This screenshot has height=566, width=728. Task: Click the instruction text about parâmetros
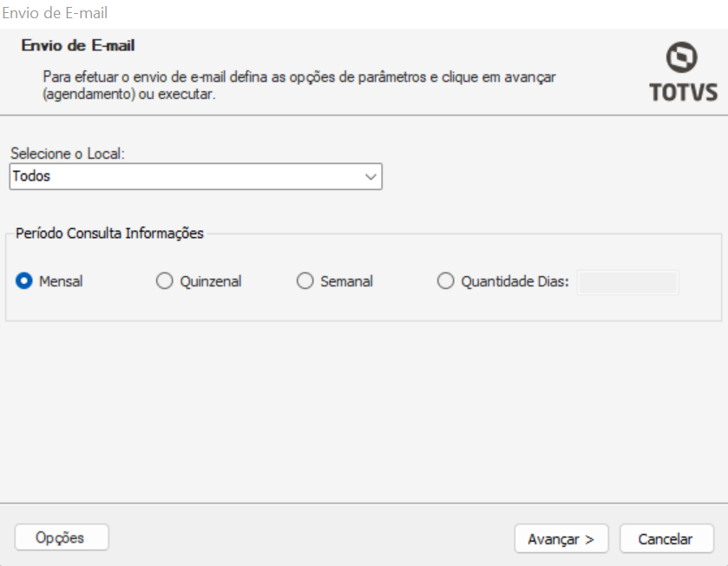(299, 85)
